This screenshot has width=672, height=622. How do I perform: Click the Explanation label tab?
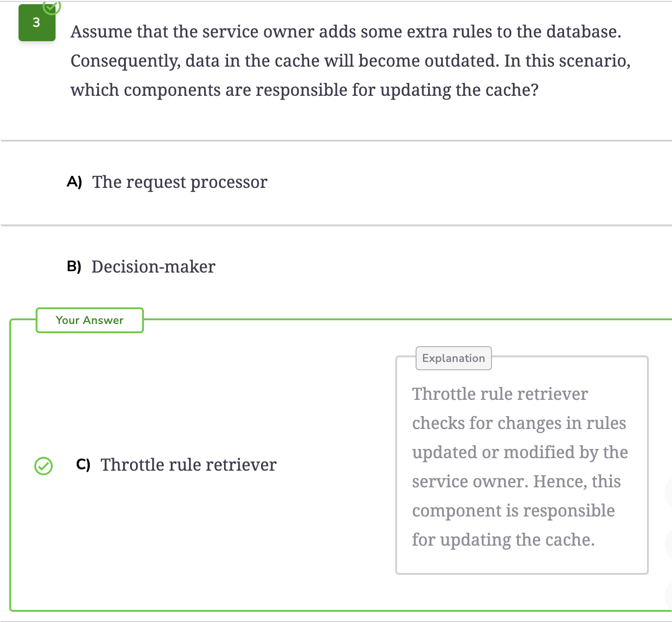[x=454, y=358]
